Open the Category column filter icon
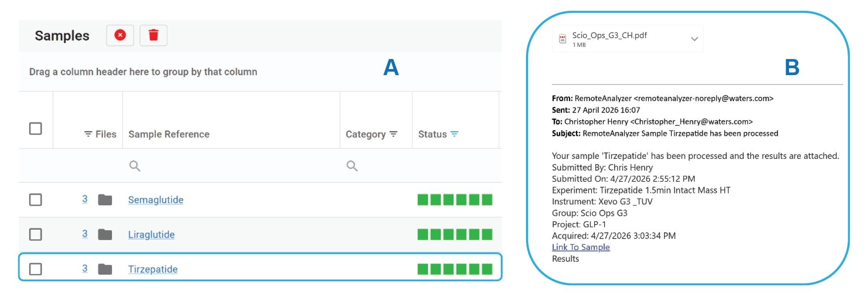The height and width of the screenshot is (300, 868). (393, 134)
